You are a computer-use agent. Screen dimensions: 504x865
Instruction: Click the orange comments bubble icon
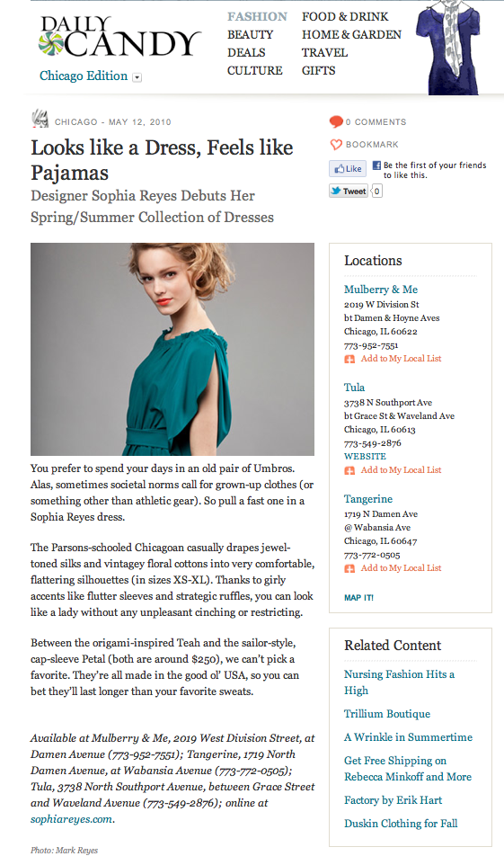tap(336, 122)
